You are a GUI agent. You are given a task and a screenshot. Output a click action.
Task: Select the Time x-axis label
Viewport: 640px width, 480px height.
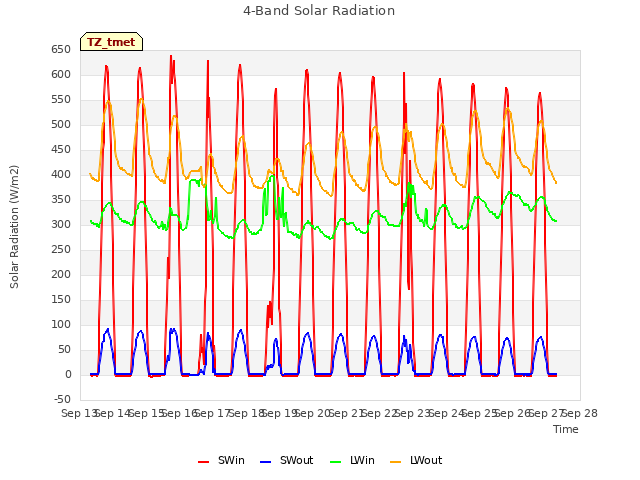pos(566,429)
